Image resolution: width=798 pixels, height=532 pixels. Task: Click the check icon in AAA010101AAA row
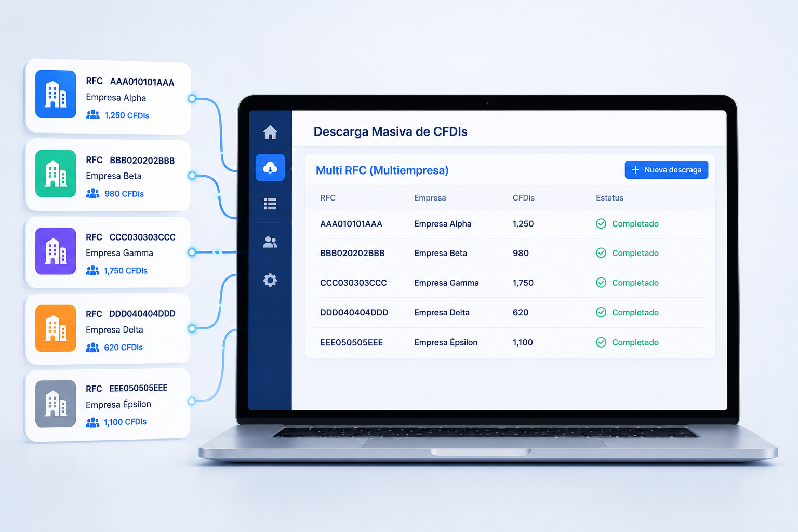point(601,223)
